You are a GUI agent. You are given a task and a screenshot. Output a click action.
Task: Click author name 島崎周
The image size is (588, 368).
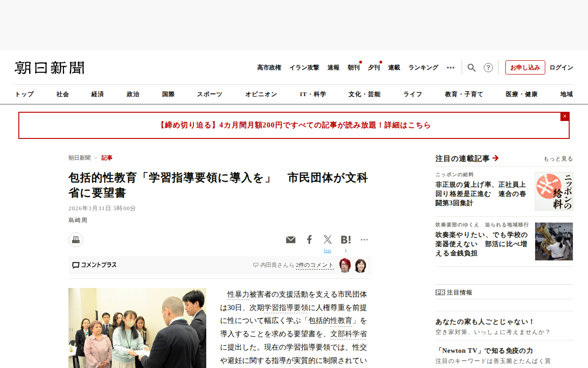coord(78,220)
